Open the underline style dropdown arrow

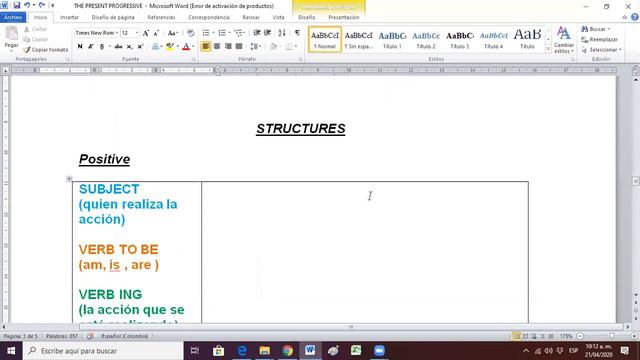click(x=109, y=47)
